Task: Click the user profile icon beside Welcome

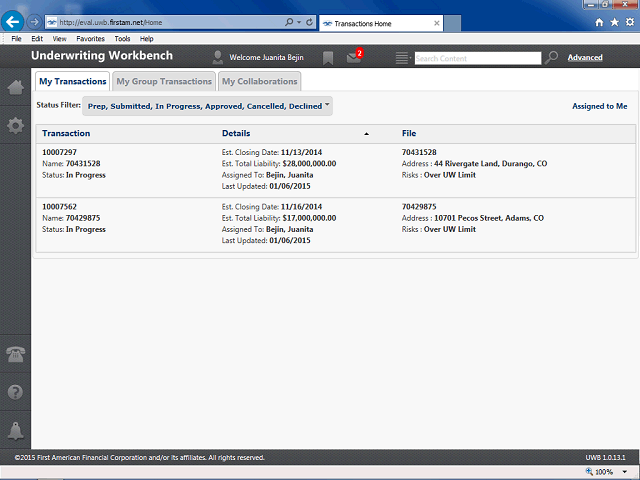Action: [218, 58]
